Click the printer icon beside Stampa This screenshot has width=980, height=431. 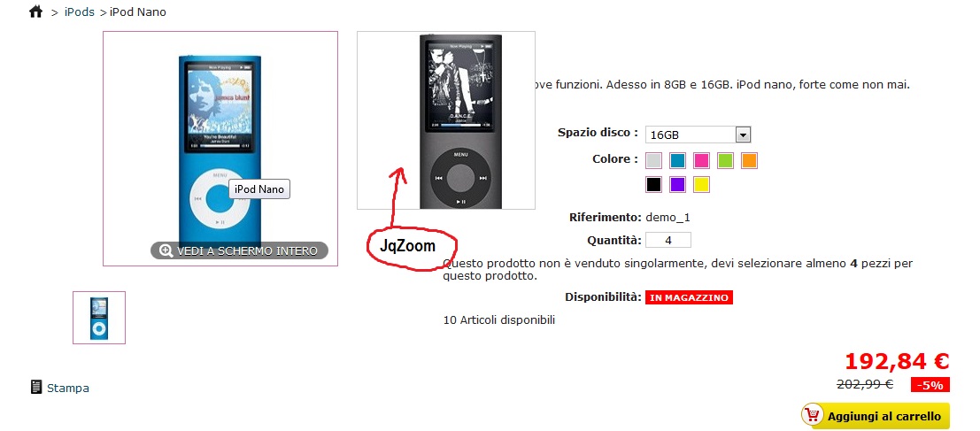[36, 387]
